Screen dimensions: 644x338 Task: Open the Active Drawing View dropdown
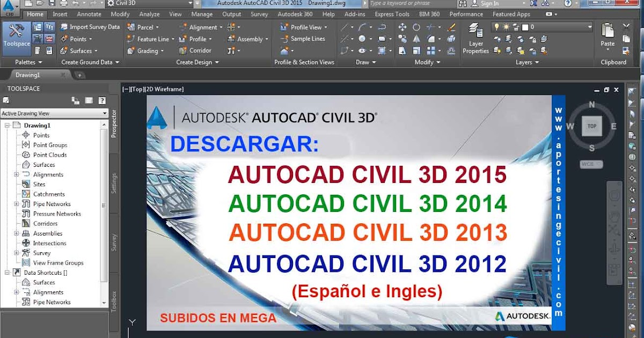click(54, 113)
